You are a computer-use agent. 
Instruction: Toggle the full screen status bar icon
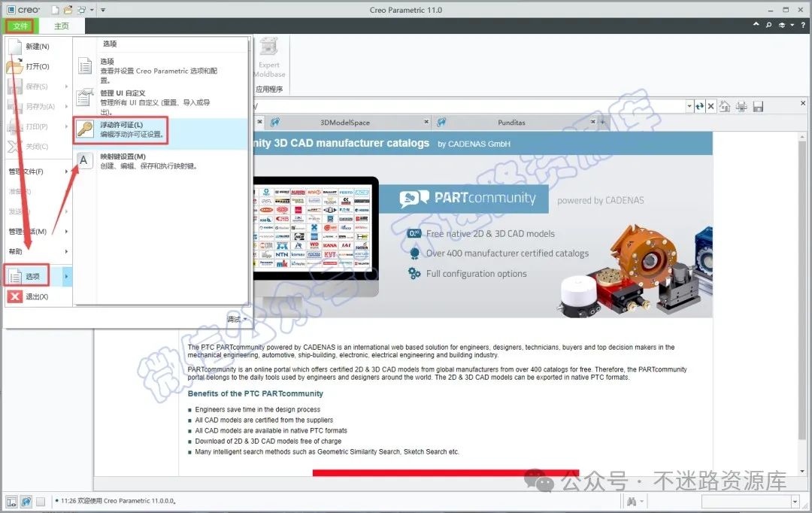[41, 501]
